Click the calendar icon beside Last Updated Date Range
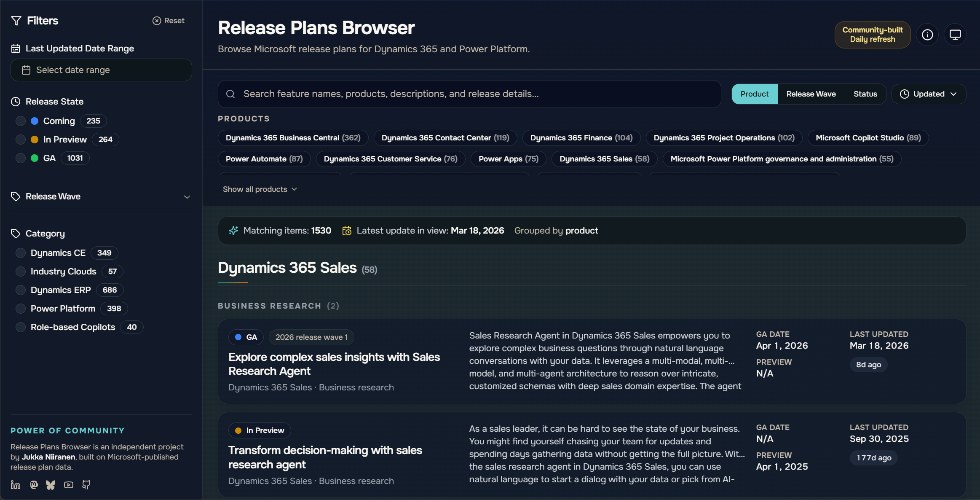 [16, 48]
